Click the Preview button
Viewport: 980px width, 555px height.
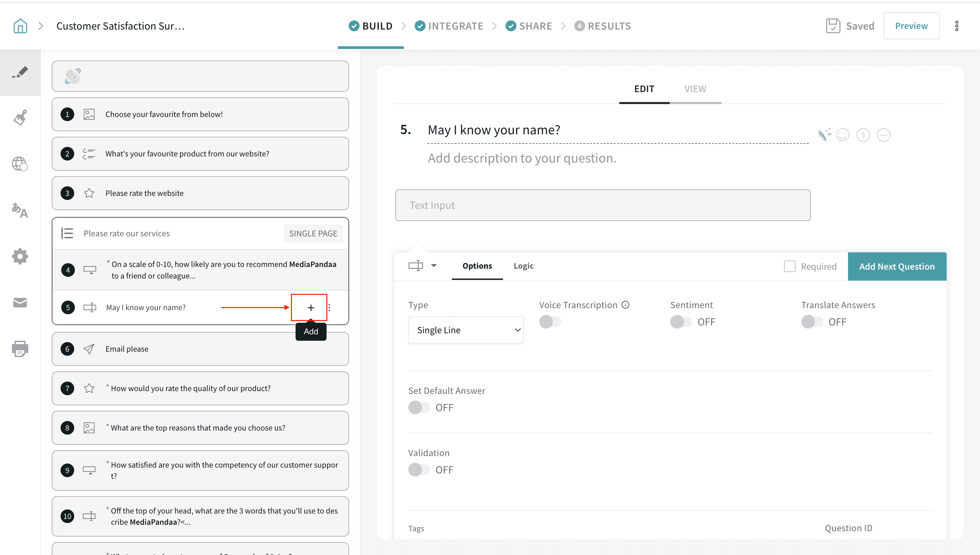(911, 26)
